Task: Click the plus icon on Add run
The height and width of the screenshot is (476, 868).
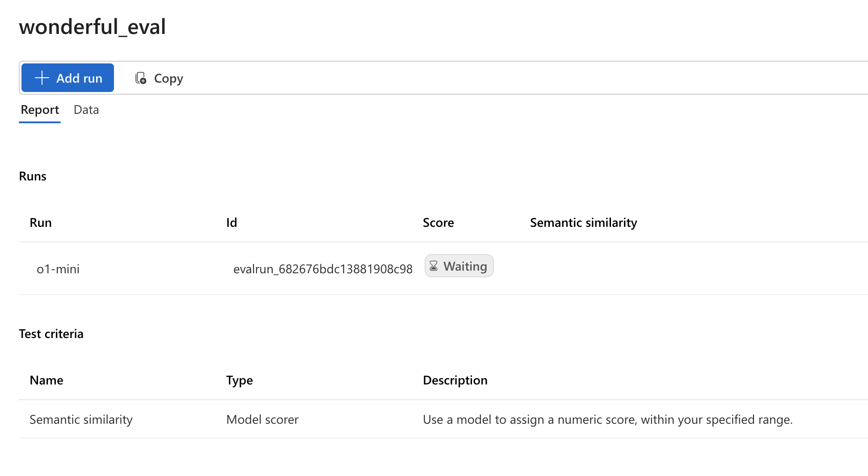Action: pyautogui.click(x=42, y=78)
